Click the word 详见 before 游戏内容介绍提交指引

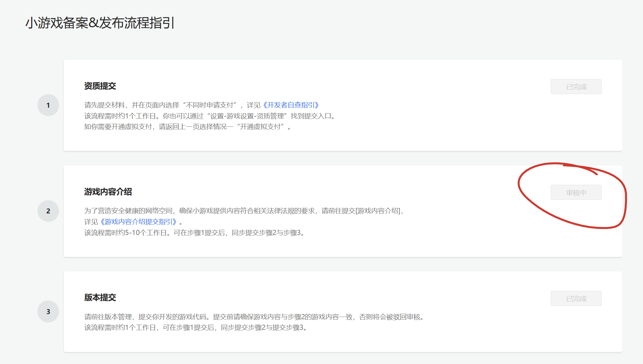point(91,222)
